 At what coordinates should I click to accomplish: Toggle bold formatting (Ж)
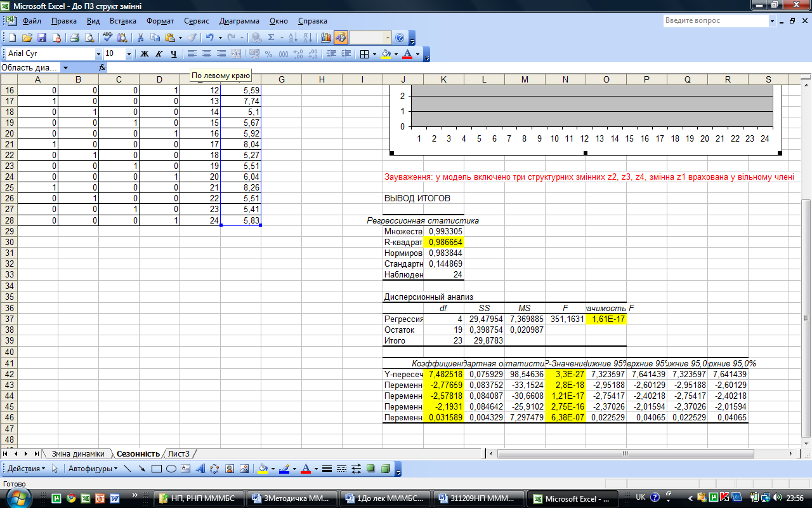click(144, 54)
